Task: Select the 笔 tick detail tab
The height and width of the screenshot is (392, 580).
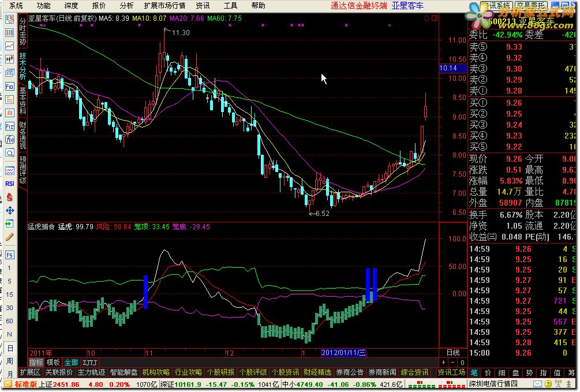Action: [474, 372]
